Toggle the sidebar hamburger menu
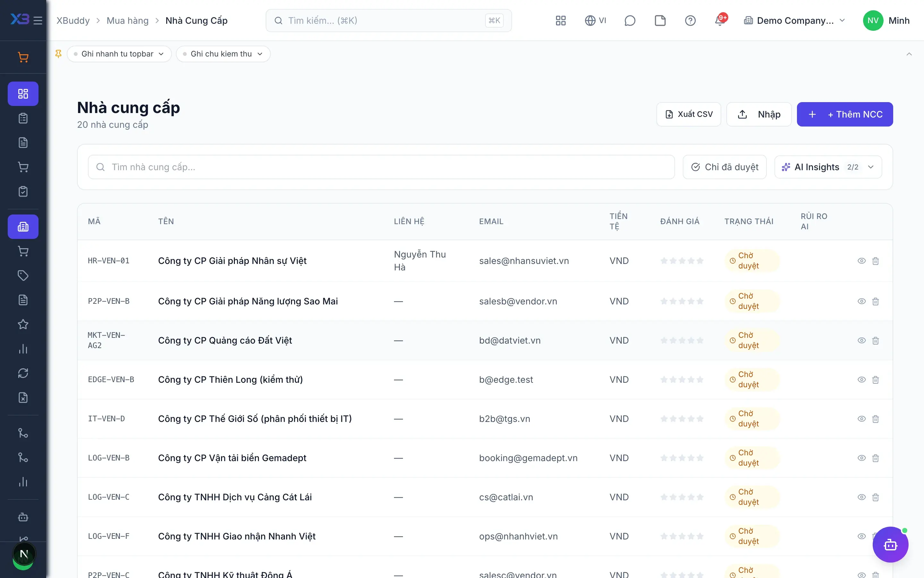This screenshot has height=578, width=924. 38,20
